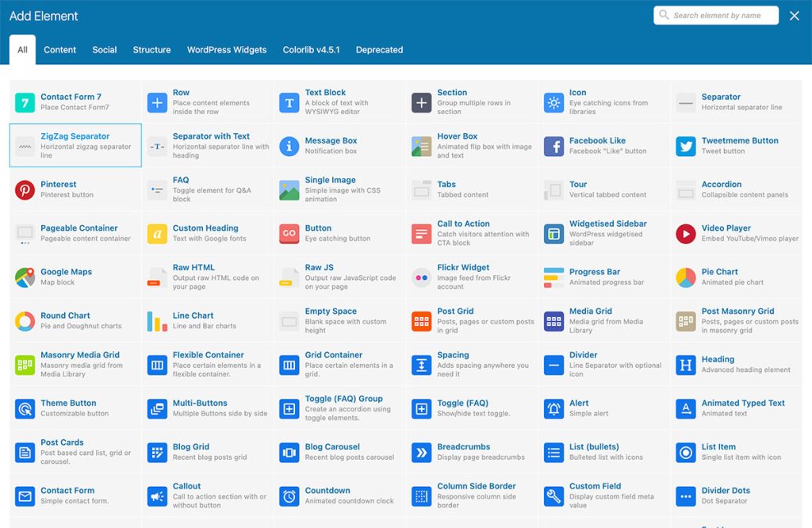Select the Contact Form 7 element
The width and height of the screenshot is (812, 528).
click(x=74, y=101)
